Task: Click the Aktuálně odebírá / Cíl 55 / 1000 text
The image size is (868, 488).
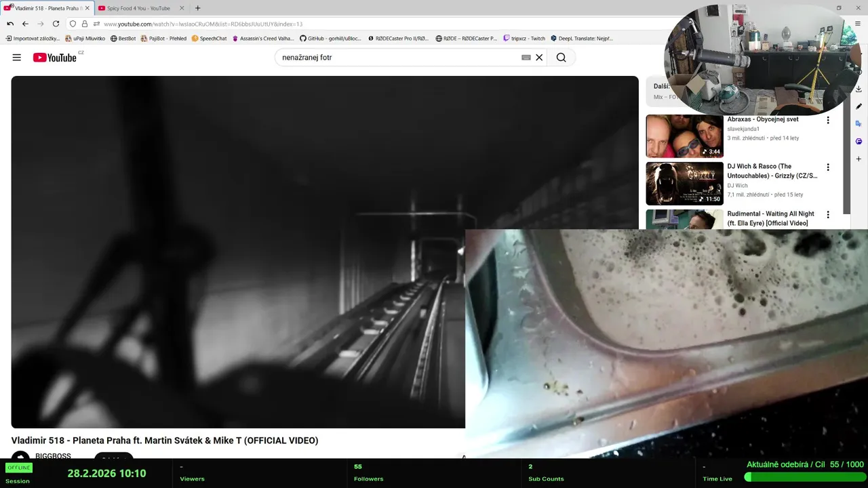Action: tap(805, 464)
